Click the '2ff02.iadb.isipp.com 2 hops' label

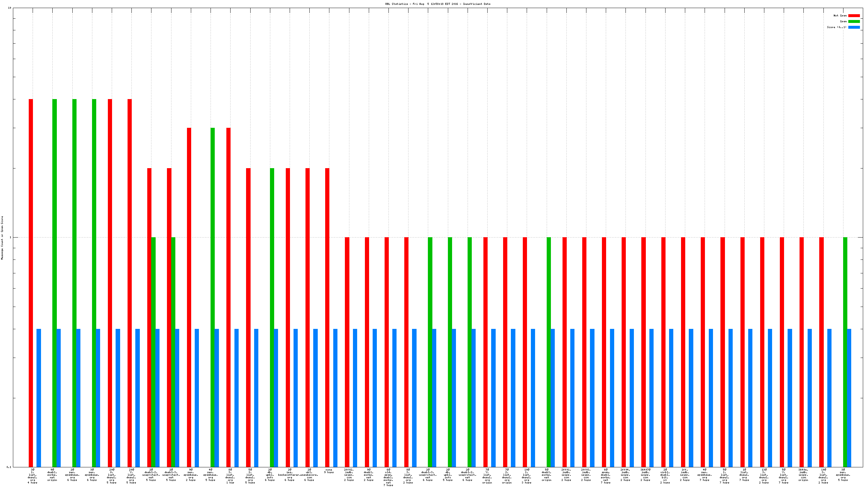[x=349, y=475]
